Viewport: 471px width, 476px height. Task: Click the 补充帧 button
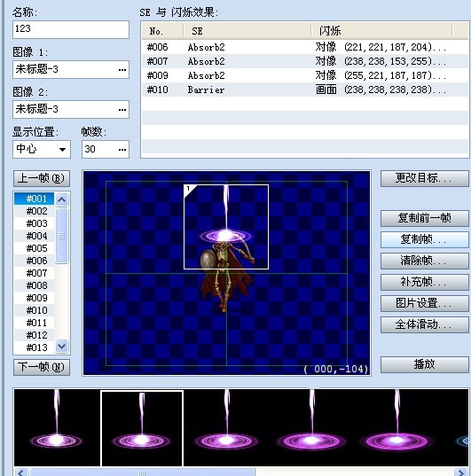click(x=425, y=282)
